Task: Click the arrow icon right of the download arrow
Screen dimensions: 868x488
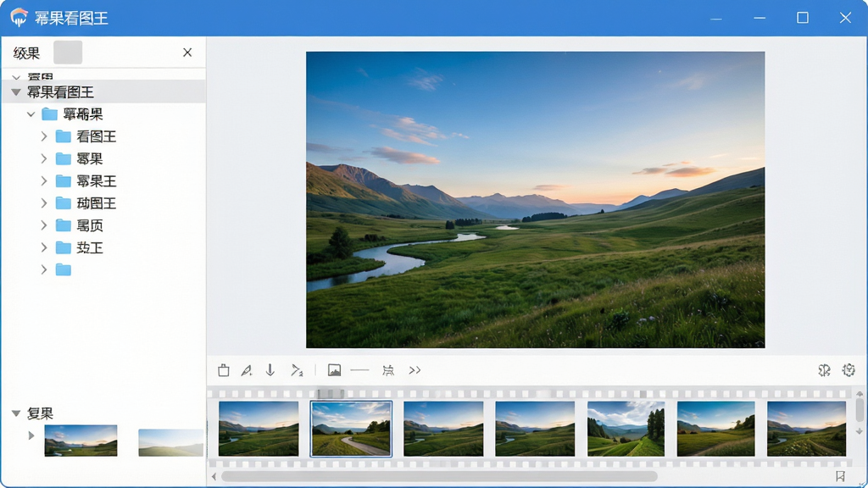Action: tap(297, 370)
